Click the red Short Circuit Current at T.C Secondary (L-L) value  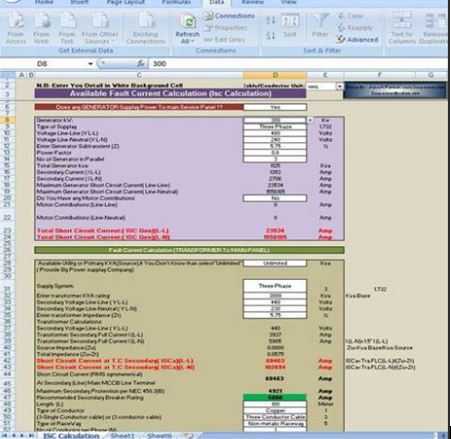[x=275, y=361]
